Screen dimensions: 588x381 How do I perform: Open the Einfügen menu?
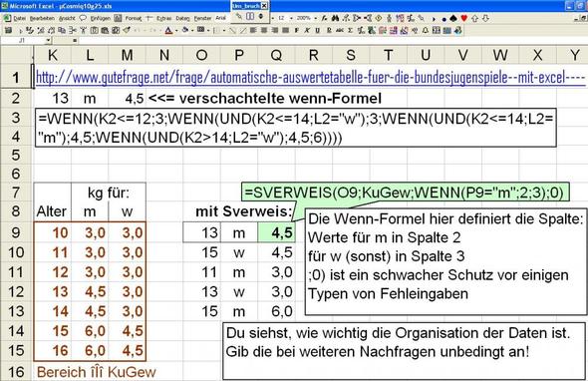[101, 18]
